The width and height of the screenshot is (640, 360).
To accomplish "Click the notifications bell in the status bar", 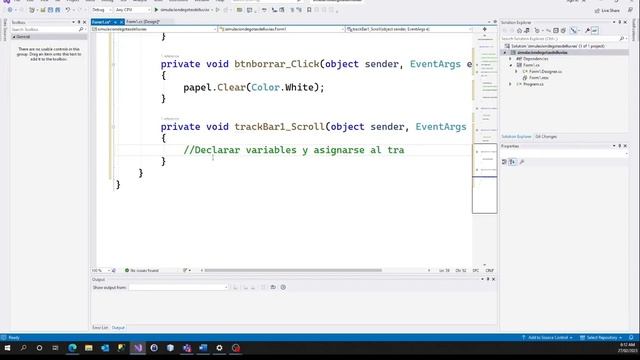I will [x=631, y=338].
